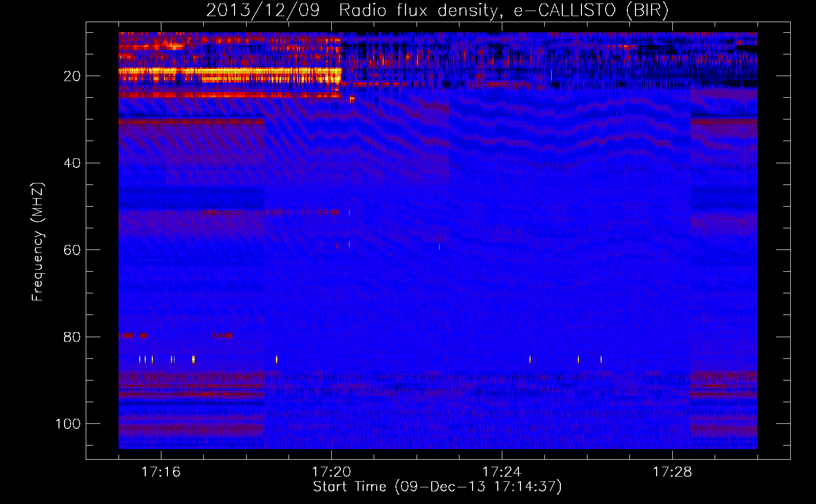The image size is (816, 504).
Task: Click the 80 MHz tick label
Action: 72,337
